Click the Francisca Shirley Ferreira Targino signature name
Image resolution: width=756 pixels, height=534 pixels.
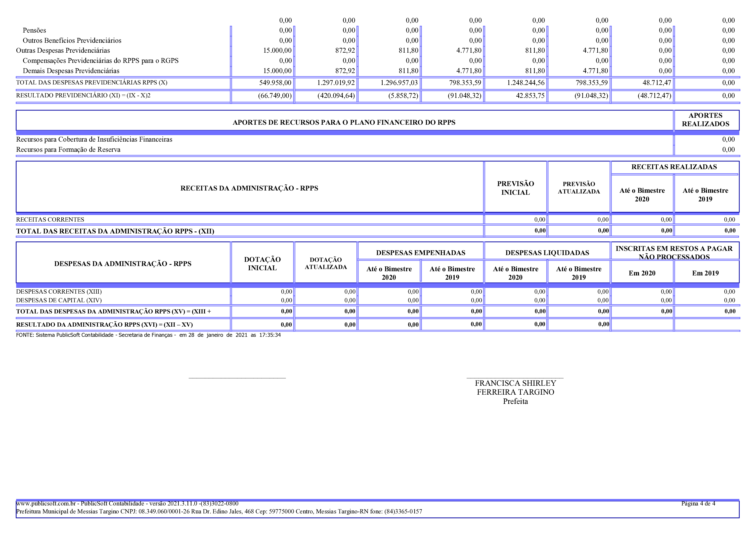[515, 388]
